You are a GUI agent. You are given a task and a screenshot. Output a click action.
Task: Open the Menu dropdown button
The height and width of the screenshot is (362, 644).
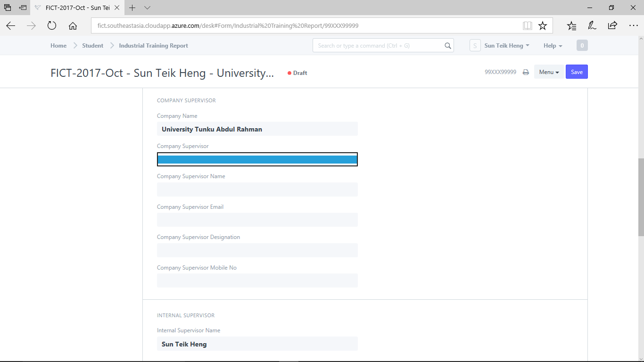[549, 72]
